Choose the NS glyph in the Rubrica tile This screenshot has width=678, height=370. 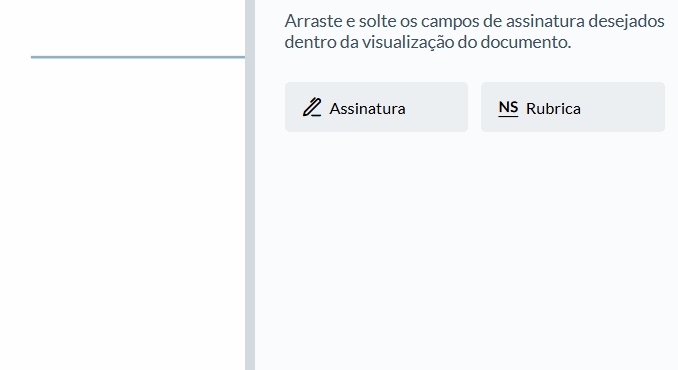click(x=508, y=108)
